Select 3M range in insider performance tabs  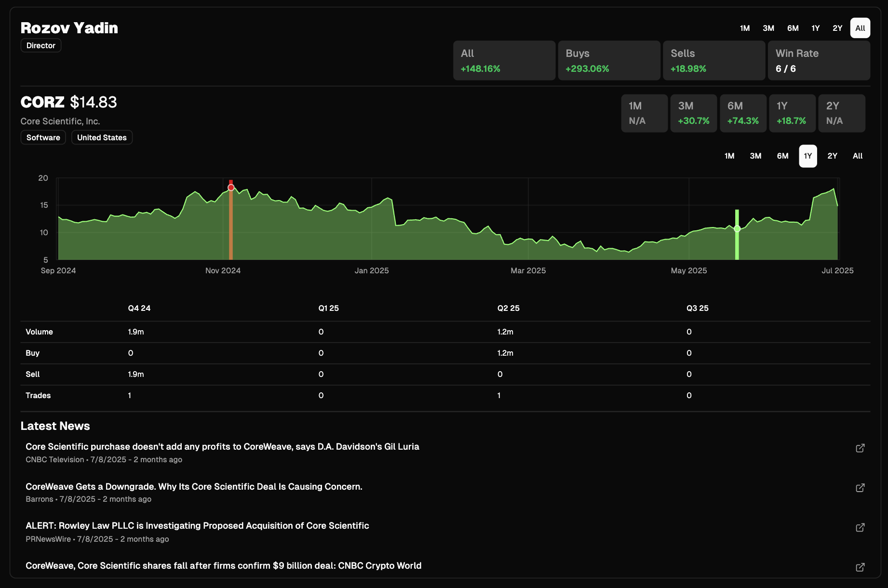pos(768,28)
